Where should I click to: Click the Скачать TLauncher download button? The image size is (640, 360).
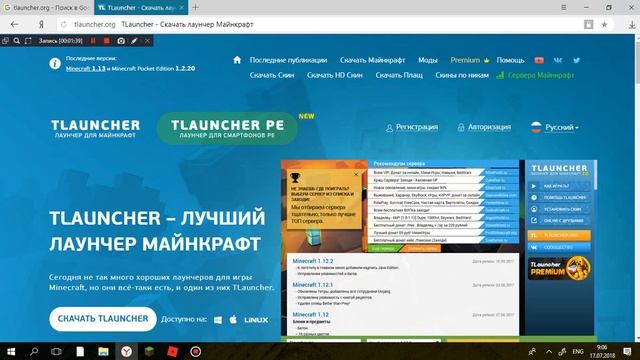103,319
